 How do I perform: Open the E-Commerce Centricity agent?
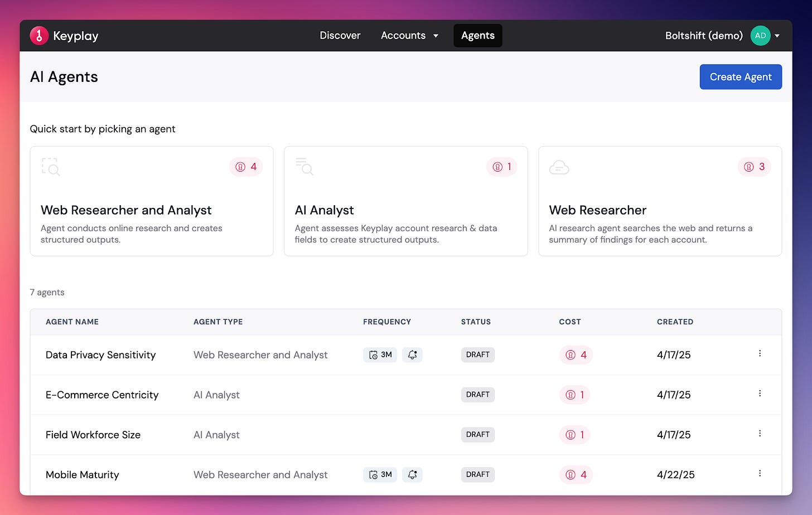pos(102,395)
